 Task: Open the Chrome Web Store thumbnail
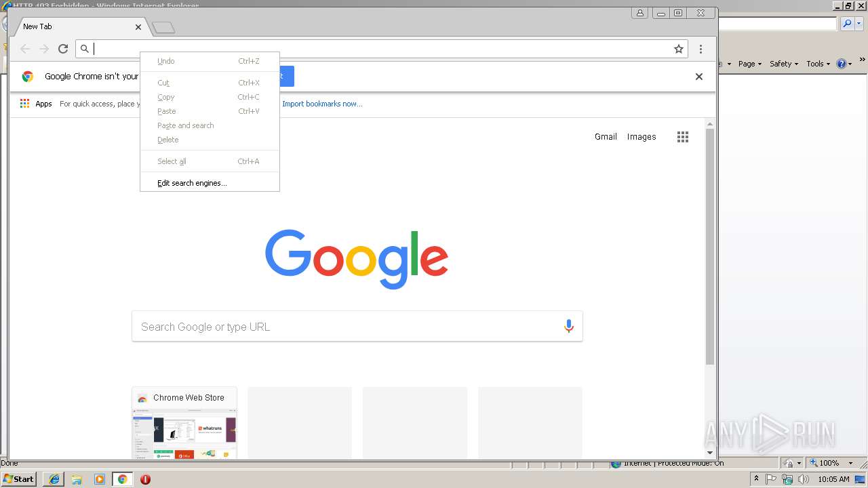coord(184,423)
